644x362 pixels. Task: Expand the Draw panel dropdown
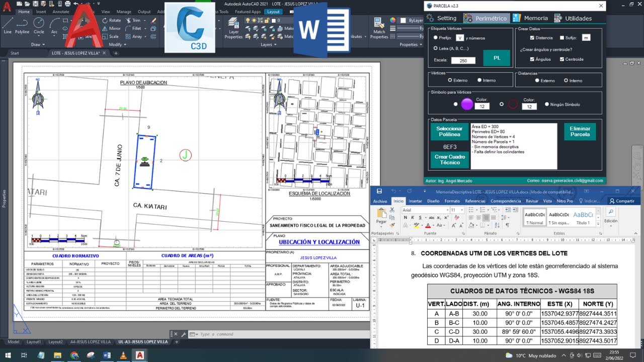coord(38,45)
